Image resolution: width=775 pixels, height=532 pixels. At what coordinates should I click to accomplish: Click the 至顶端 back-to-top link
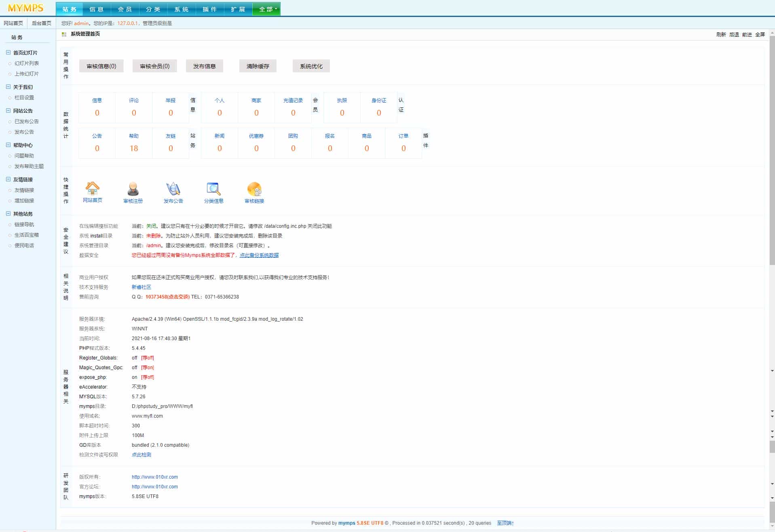point(505,523)
